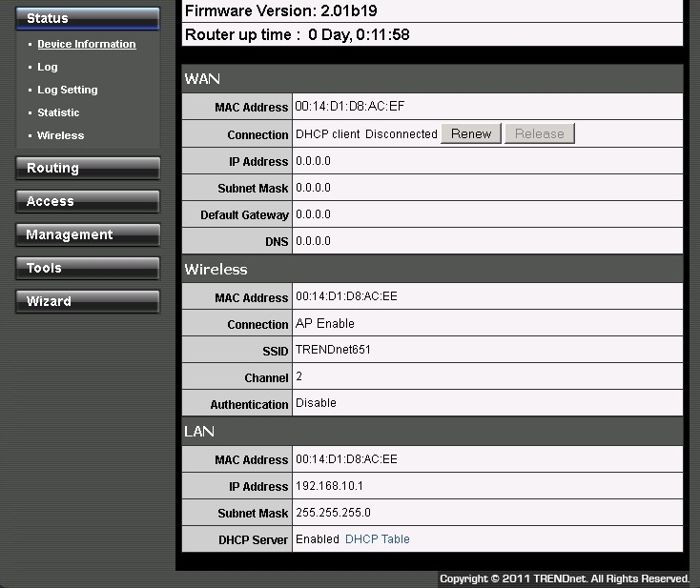Viewport: 700px width, 588px height.
Task: Click the WAN section header
Action: coord(202,79)
